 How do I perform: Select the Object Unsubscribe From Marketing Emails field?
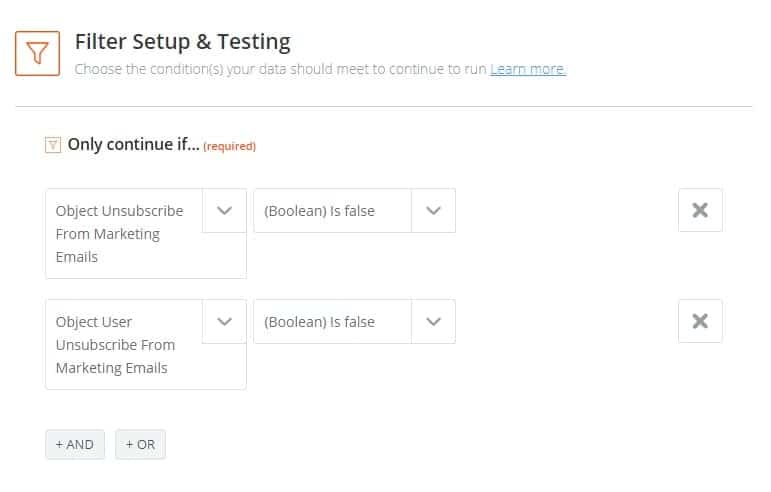(124, 234)
